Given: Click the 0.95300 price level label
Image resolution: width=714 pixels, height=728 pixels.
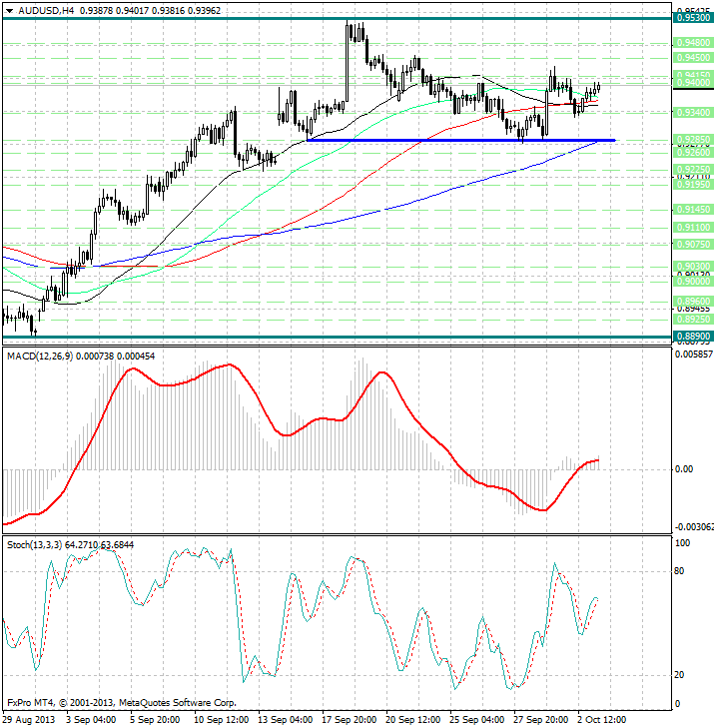Looking at the screenshot, I should (693, 18).
